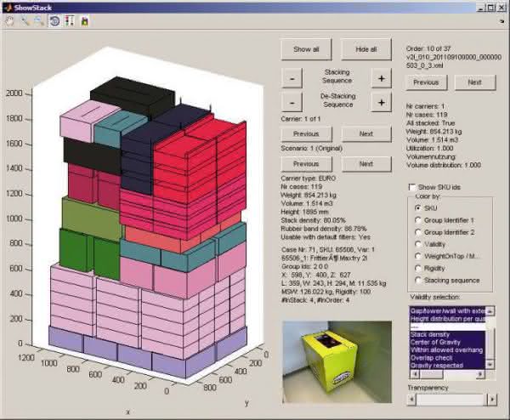Image resolution: width=510 pixels, height=420 pixels.
Task: Select the Validity color-by radio button
Action: click(x=418, y=244)
